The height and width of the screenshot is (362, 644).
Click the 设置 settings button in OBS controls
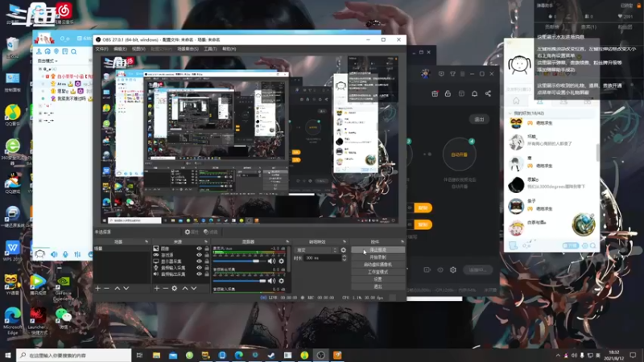(x=378, y=279)
